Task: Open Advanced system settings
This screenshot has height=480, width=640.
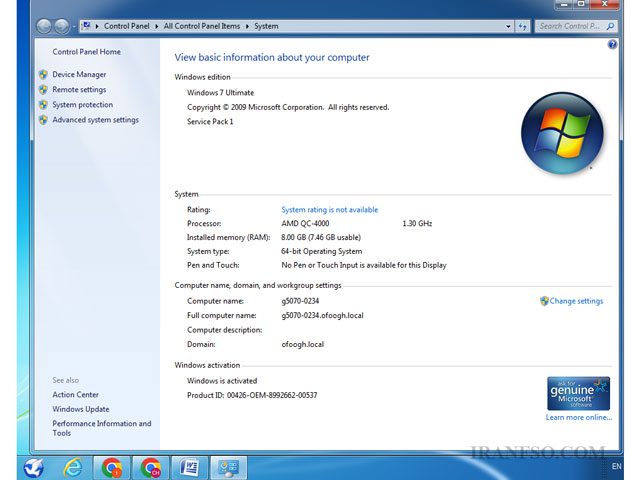Action: pyautogui.click(x=96, y=120)
